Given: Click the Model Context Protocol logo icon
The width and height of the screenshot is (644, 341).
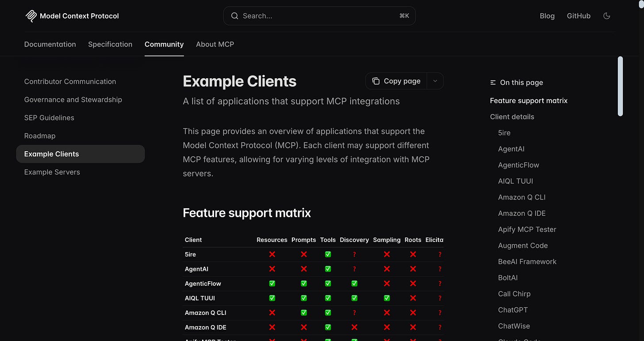Looking at the screenshot, I should [x=31, y=16].
